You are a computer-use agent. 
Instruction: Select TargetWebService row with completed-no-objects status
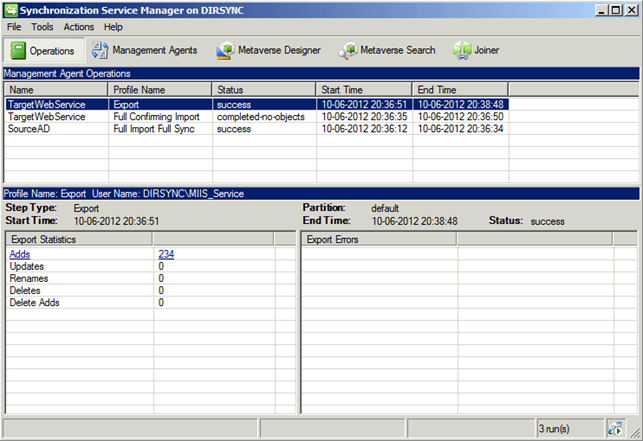tap(257, 117)
